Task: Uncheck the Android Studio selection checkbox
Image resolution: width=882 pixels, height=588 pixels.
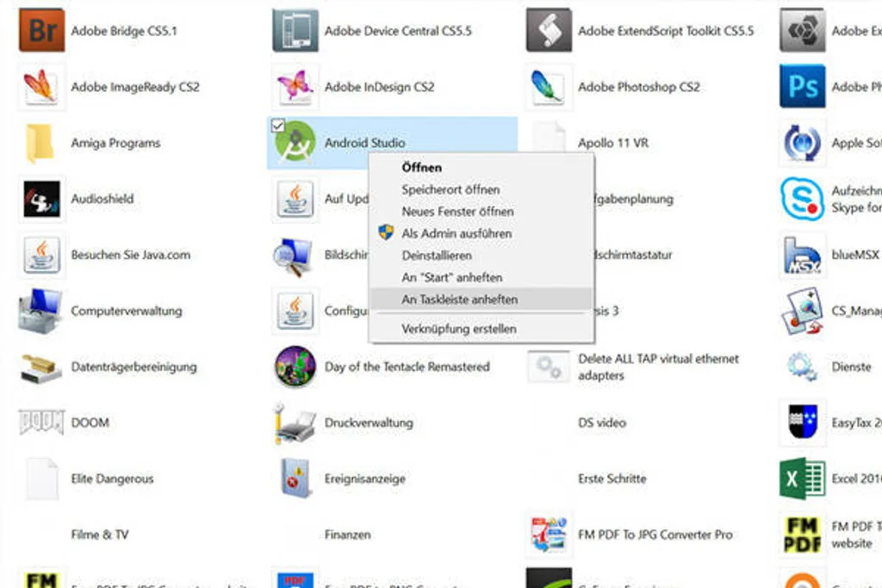Action: click(278, 126)
